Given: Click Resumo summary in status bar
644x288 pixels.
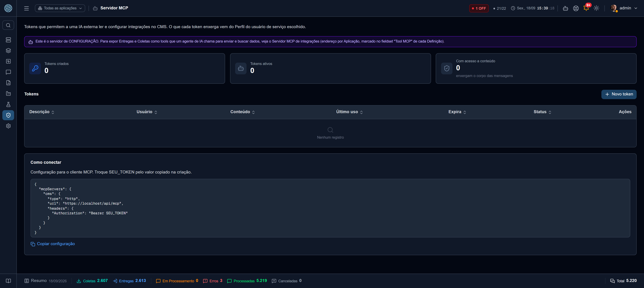Looking at the screenshot, I should click(x=45, y=281).
